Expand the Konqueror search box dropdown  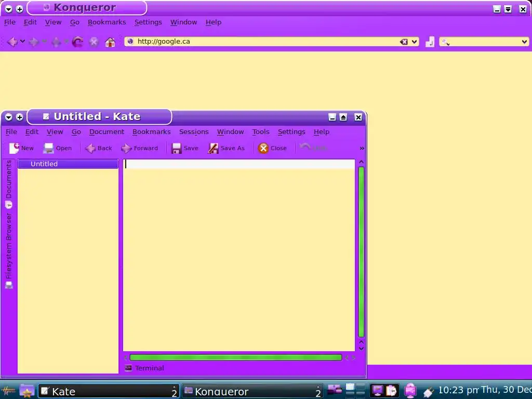pos(524,42)
